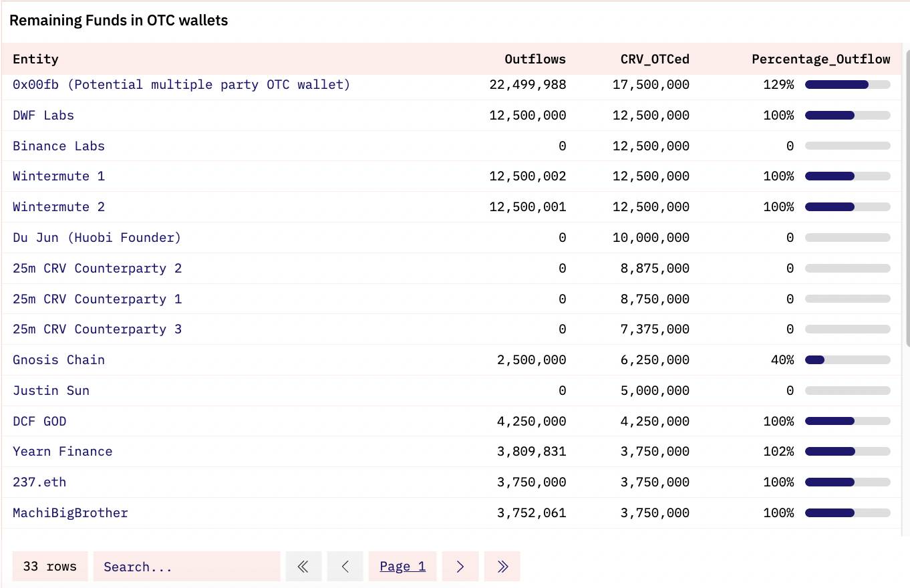Select the DCF GOD entity

point(39,421)
